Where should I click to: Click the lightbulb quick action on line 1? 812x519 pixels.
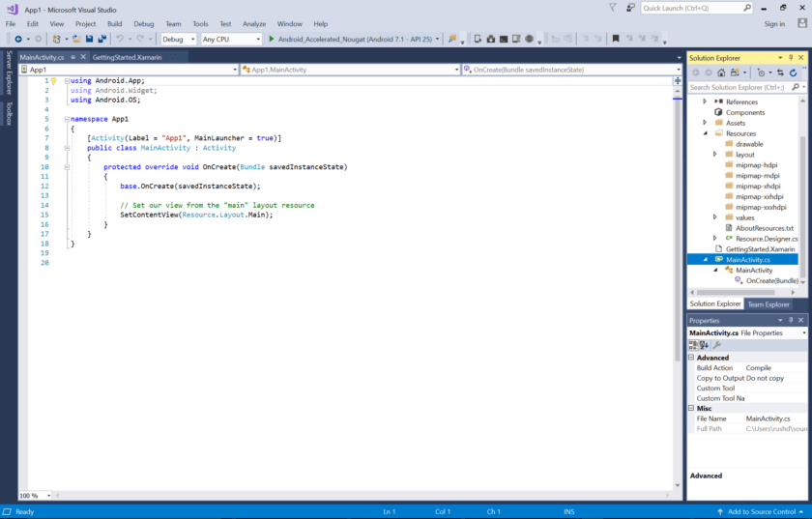(53, 81)
